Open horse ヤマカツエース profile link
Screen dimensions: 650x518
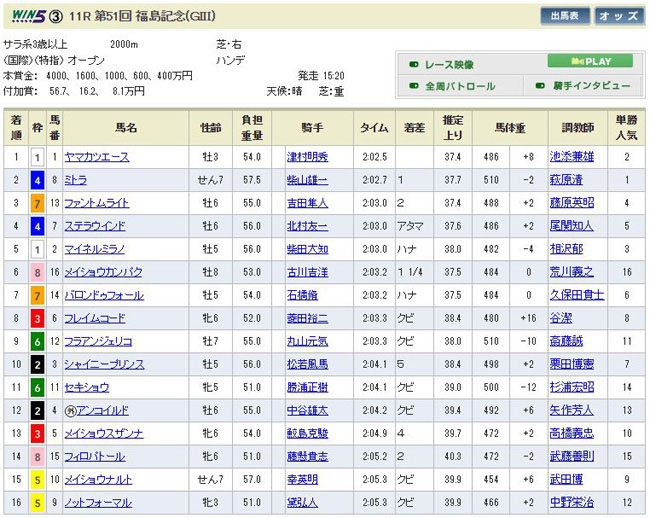98,157
